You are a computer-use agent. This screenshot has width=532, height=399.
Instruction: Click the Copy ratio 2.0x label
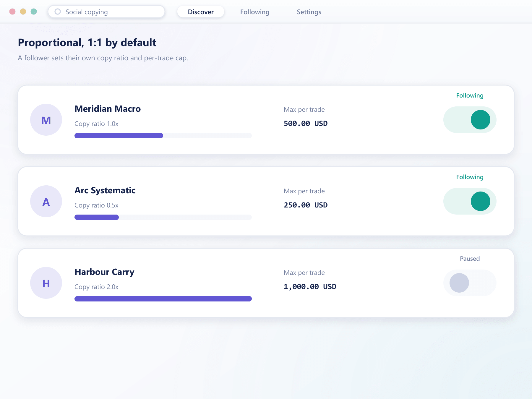click(96, 287)
